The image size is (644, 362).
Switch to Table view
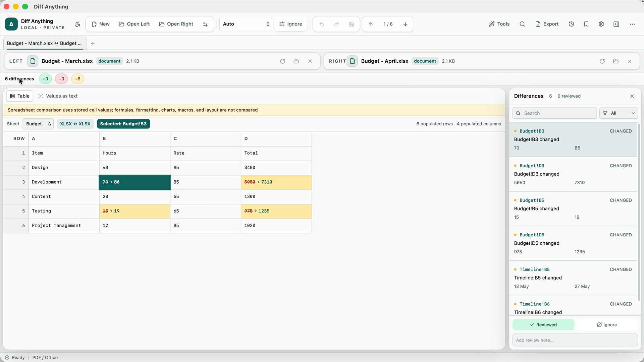click(x=20, y=96)
